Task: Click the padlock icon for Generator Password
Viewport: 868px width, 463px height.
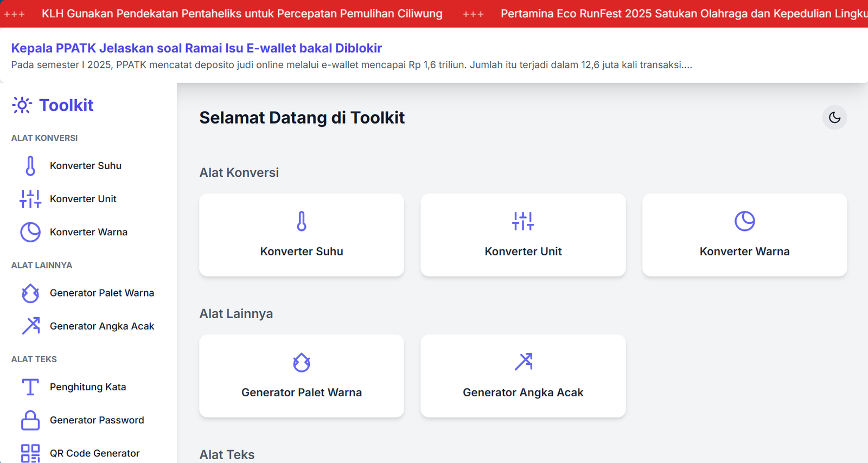Action: (30, 420)
